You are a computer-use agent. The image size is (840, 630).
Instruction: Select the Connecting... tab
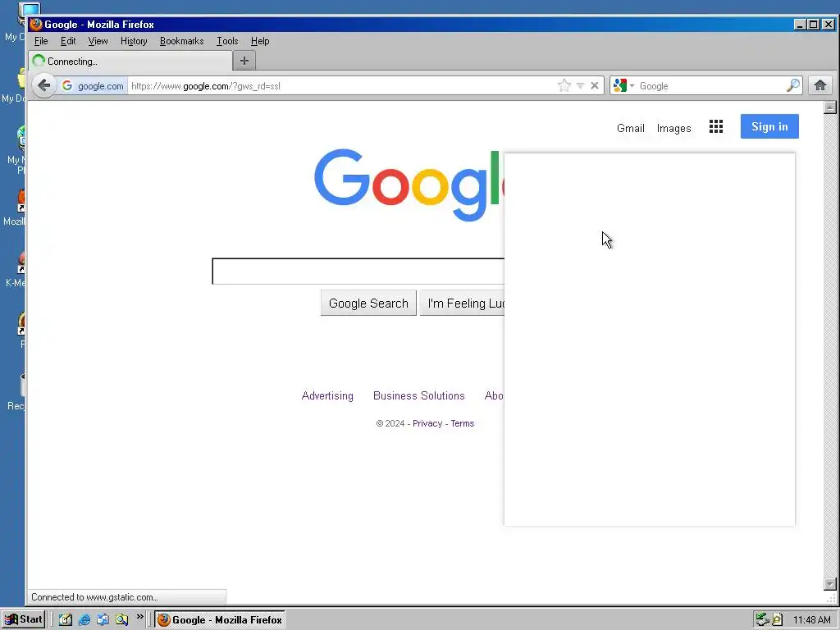pyautogui.click(x=130, y=61)
